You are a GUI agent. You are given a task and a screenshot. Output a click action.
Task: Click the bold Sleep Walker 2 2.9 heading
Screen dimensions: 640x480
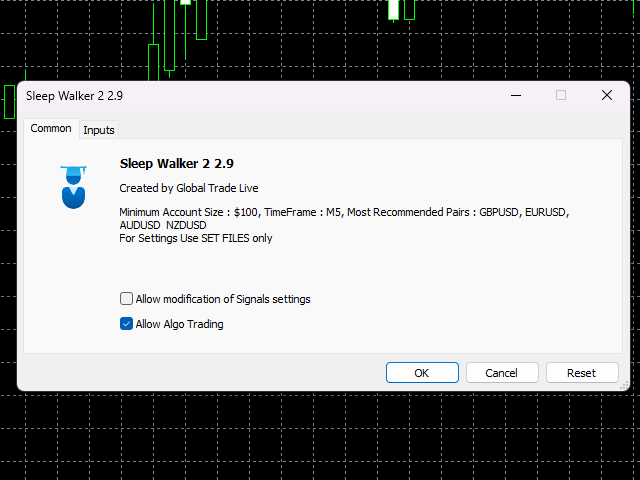tap(176, 164)
